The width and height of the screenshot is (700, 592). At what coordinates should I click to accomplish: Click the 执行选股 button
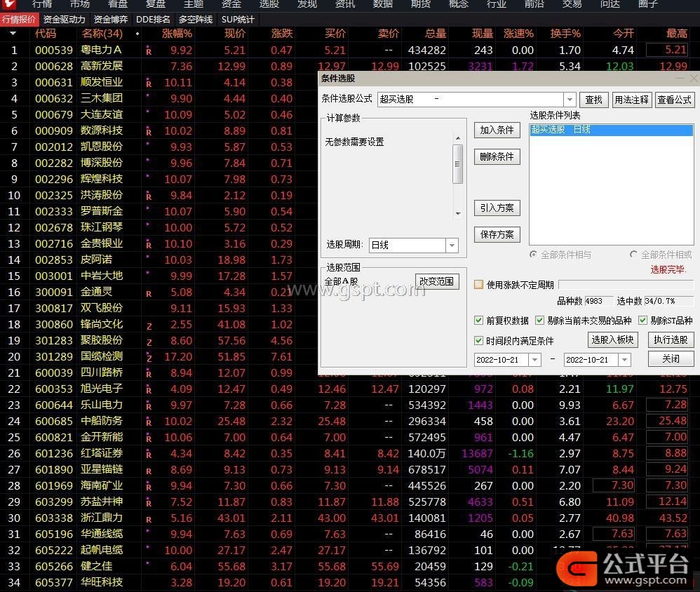click(x=671, y=339)
